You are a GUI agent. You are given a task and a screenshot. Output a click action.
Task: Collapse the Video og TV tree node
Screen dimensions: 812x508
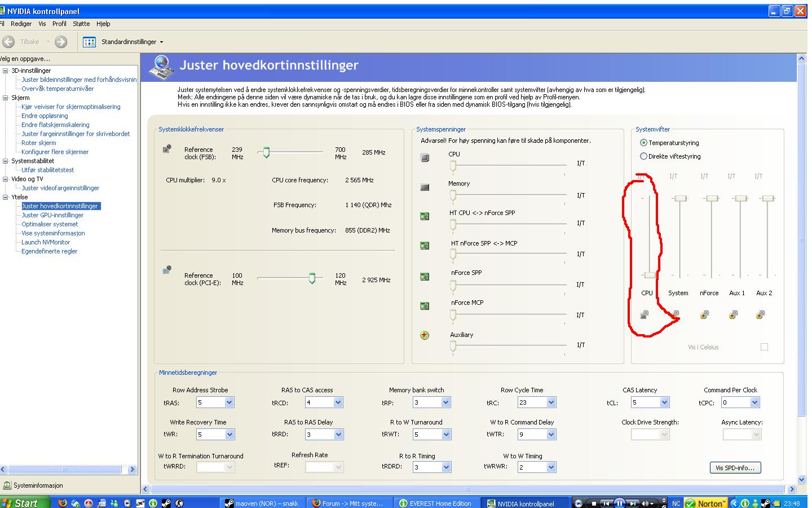6,179
